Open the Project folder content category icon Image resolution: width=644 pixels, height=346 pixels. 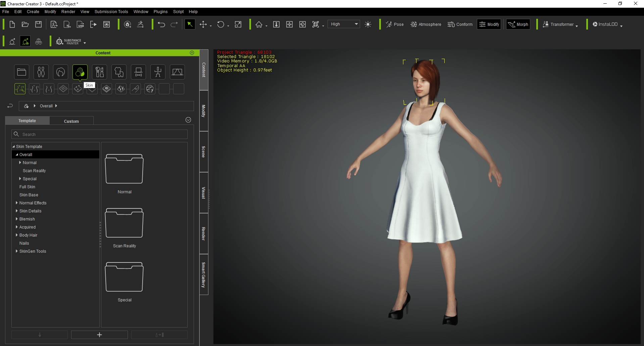tap(21, 72)
